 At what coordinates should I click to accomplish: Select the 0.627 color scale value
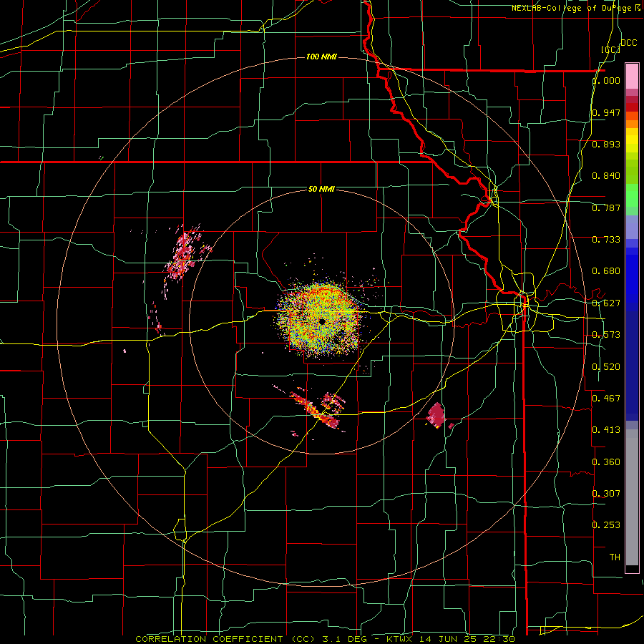[606, 303]
